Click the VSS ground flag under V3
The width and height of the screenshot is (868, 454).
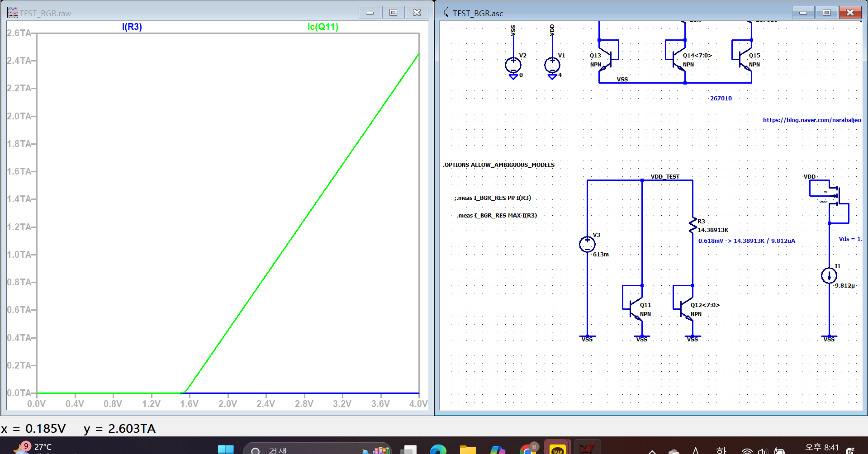click(587, 338)
